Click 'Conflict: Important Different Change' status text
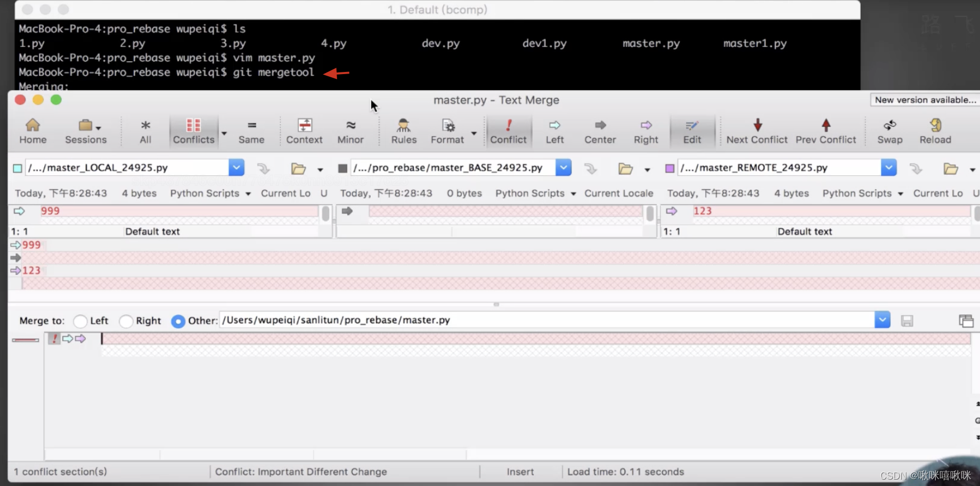Viewport: 980px width, 486px height. [x=301, y=472]
